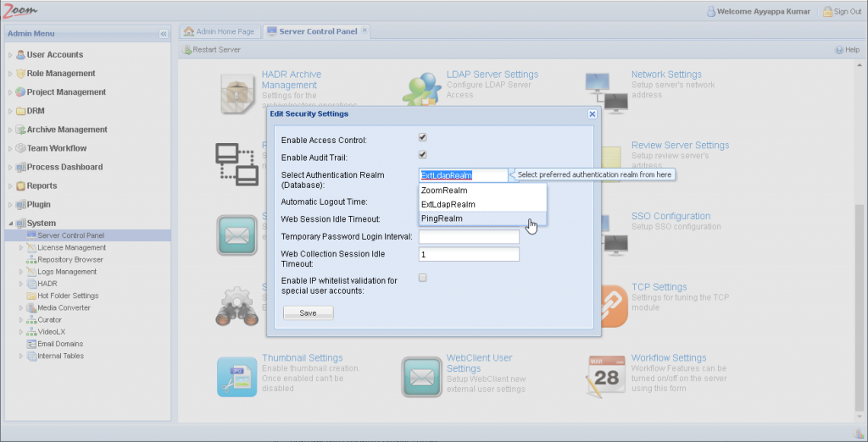
Task: Toggle Enable Audit Trail checkbox
Action: pos(422,155)
